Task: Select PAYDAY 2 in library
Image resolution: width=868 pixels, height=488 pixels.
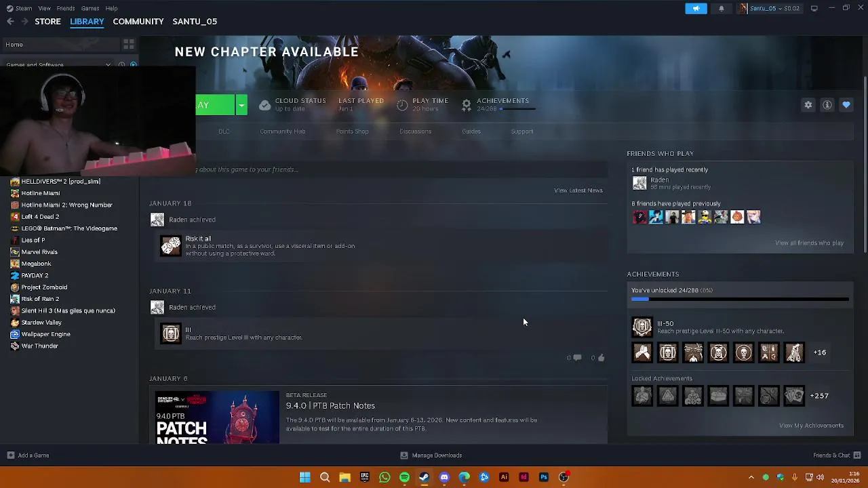Action: [35, 275]
